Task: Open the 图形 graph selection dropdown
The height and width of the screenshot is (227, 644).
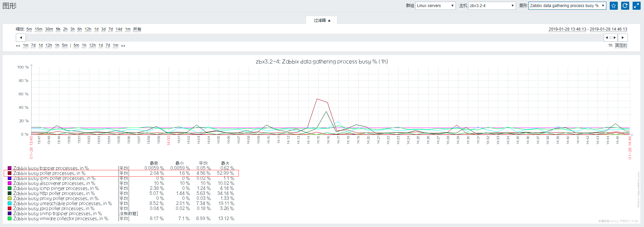Action: tap(567, 6)
